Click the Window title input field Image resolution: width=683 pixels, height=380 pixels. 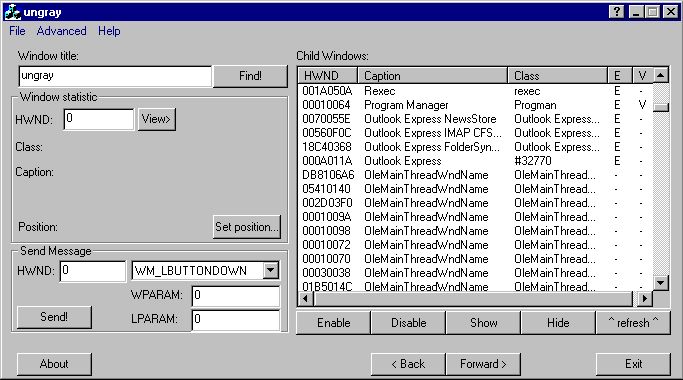click(115, 76)
